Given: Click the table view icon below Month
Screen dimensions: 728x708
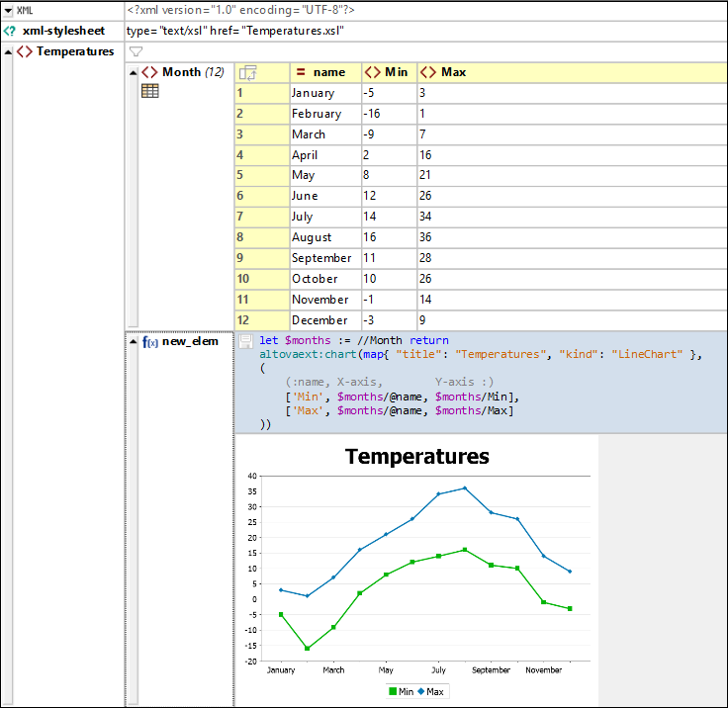Looking at the screenshot, I should point(150,91).
